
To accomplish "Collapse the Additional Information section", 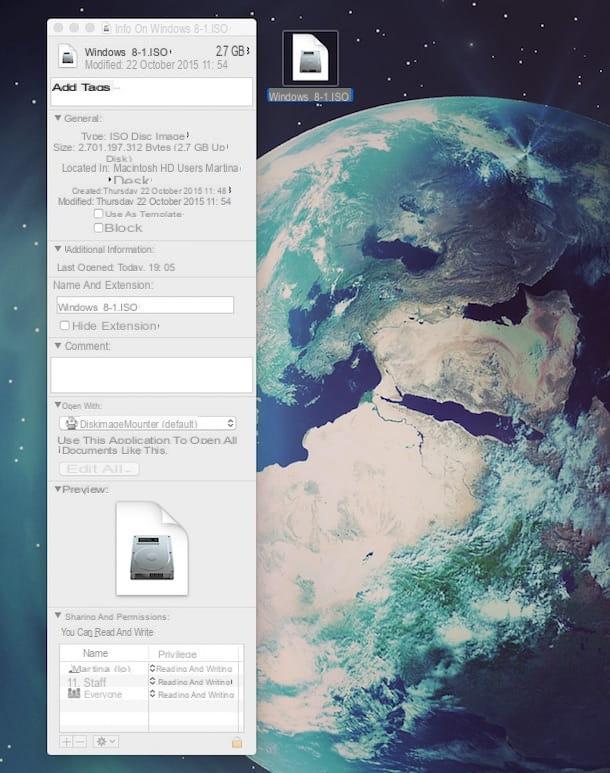I will pos(58,249).
